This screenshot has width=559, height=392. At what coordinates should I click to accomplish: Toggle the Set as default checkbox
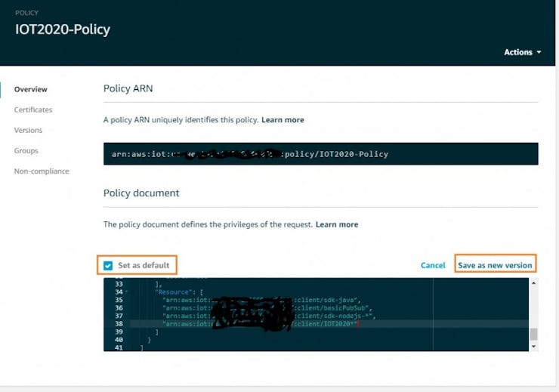pos(108,266)
